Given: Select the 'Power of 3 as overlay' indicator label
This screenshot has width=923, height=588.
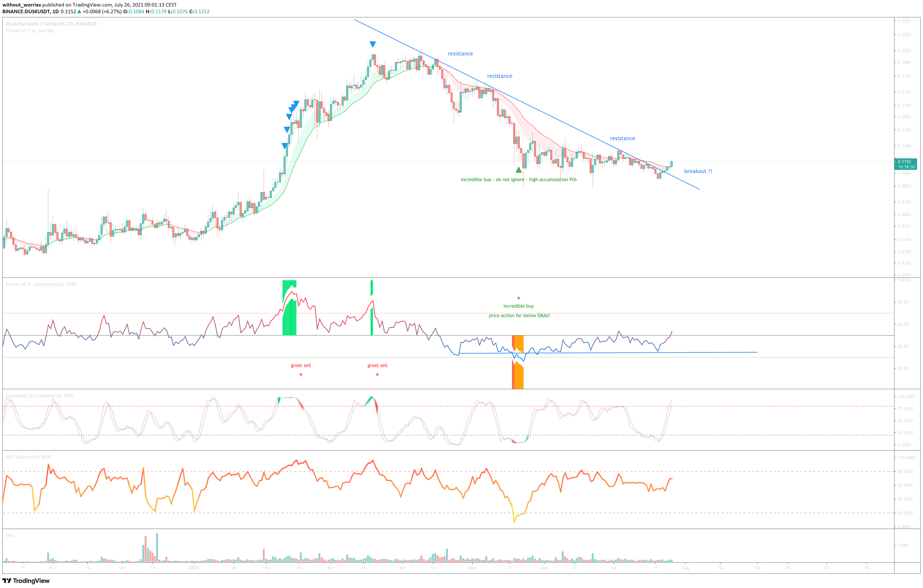Looking at the screenshot, I should 30,31.
